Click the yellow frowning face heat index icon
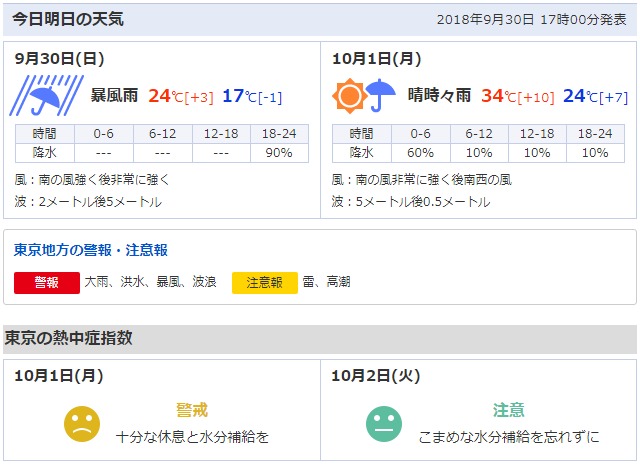The width and height of the screenshot is (640, 465). click(82, 423)
